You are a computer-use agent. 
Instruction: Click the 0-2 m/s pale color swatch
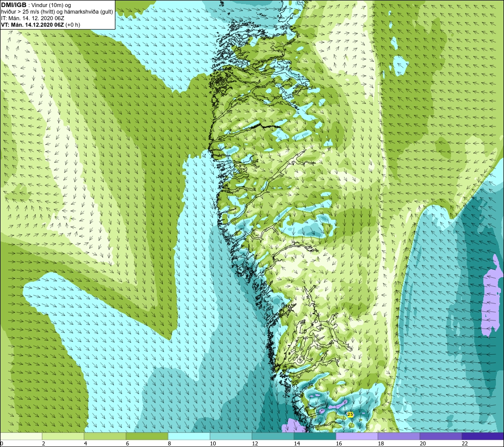pyautogui.click(x=21, y=436)
